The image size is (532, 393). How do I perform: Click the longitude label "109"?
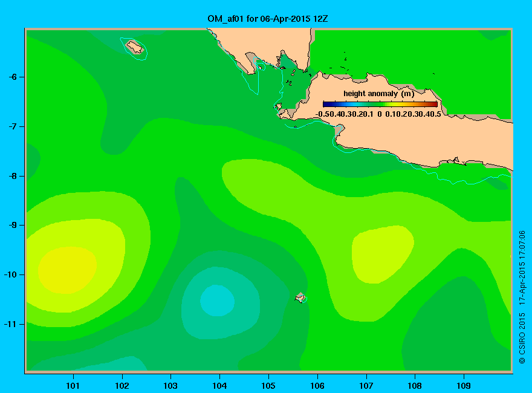click(x=464, y=386)
